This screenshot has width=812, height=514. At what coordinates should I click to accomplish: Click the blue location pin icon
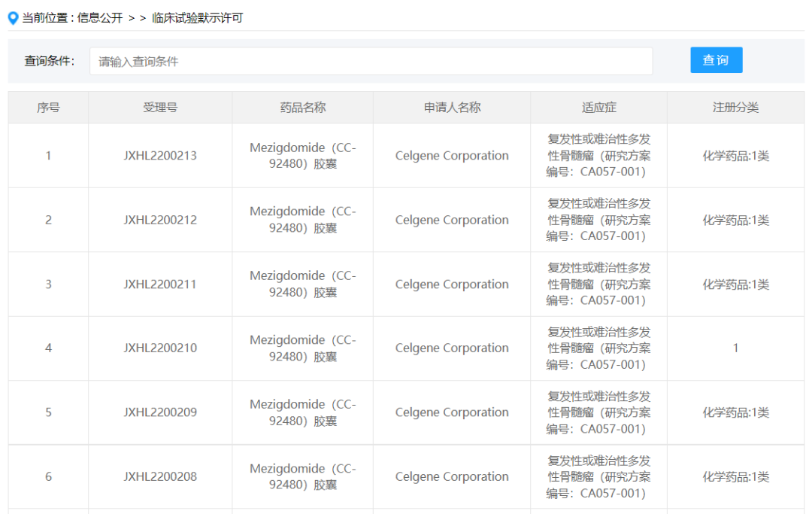(x=12, y=17)
